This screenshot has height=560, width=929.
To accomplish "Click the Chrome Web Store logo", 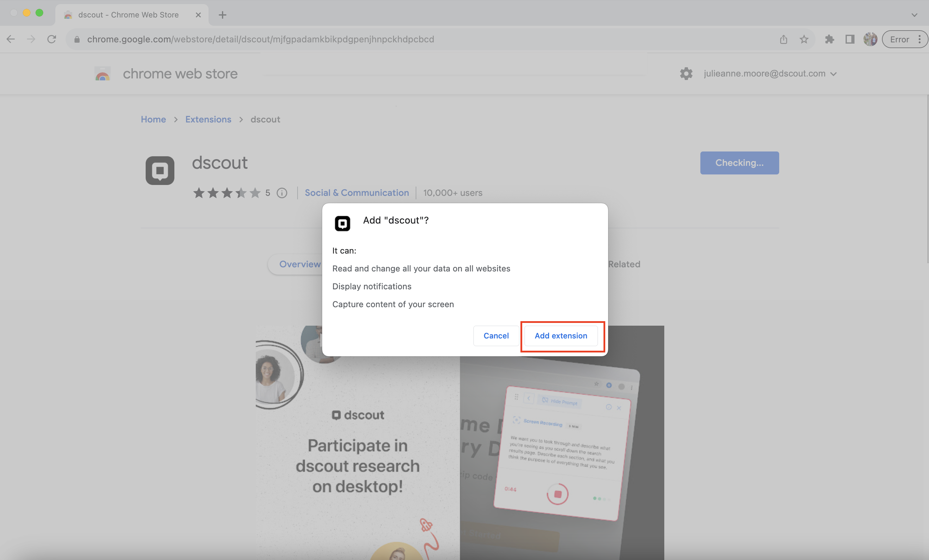I will 102,74.
